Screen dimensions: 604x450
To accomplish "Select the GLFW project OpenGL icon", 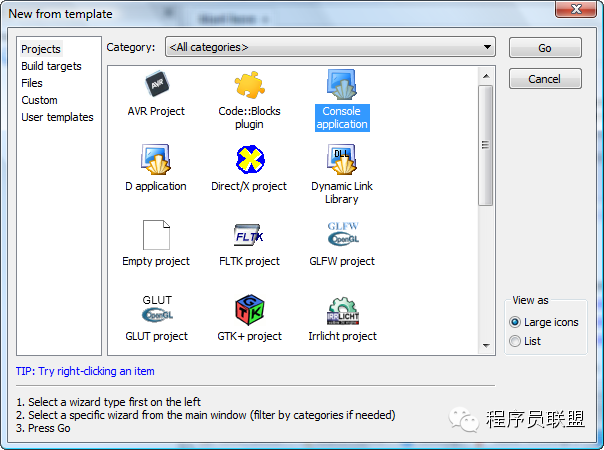I will [343, 234].
